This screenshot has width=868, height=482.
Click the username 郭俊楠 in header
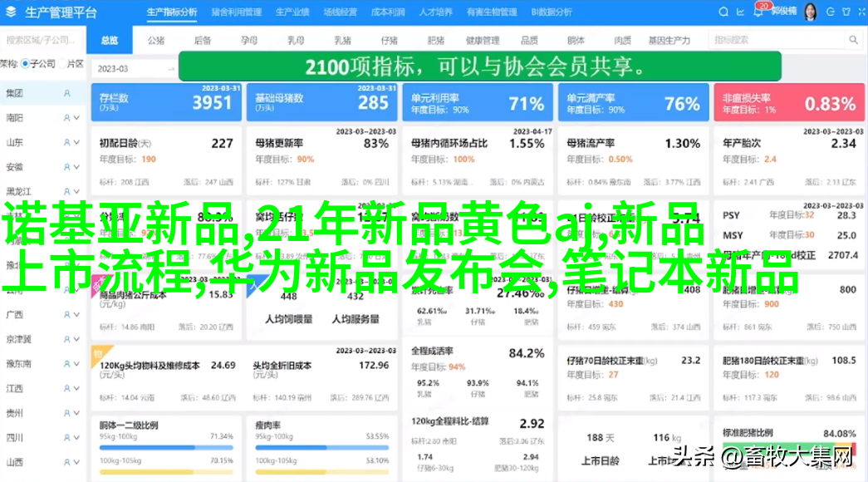click(784, 12)
